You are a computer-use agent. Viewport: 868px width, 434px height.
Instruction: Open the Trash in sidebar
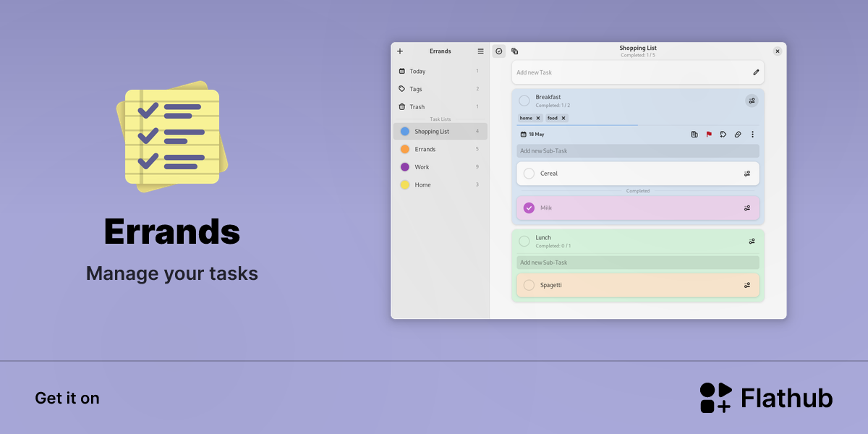tap(440, 106)
